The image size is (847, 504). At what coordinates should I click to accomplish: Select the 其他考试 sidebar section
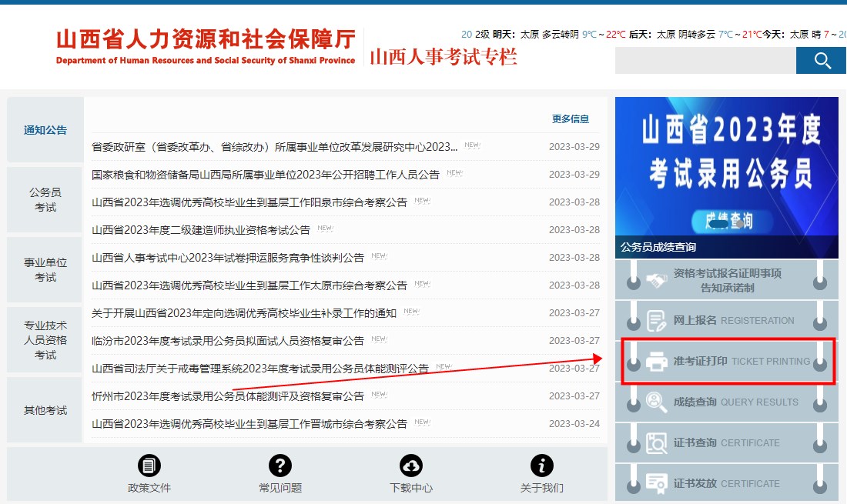[x=44, y=409]
